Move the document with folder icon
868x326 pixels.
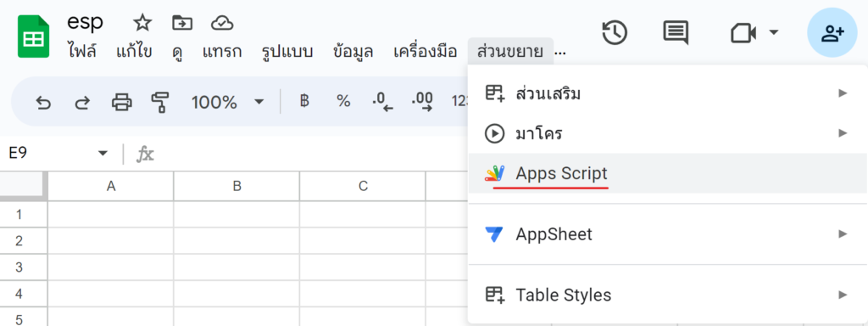[x=182, y=23]
